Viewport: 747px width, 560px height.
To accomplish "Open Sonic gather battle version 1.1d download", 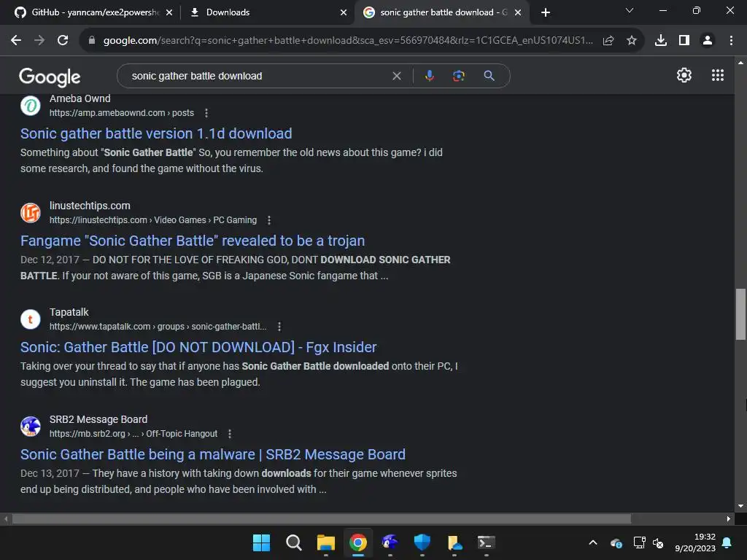I will tap(156, 133).
